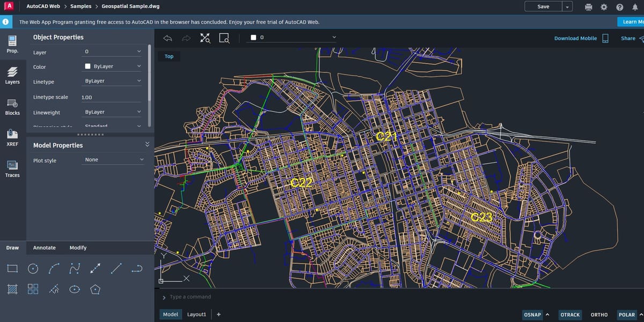Select the Line draw tool
644x322 pixels.
pyautogui.click(x=116, y=268)
